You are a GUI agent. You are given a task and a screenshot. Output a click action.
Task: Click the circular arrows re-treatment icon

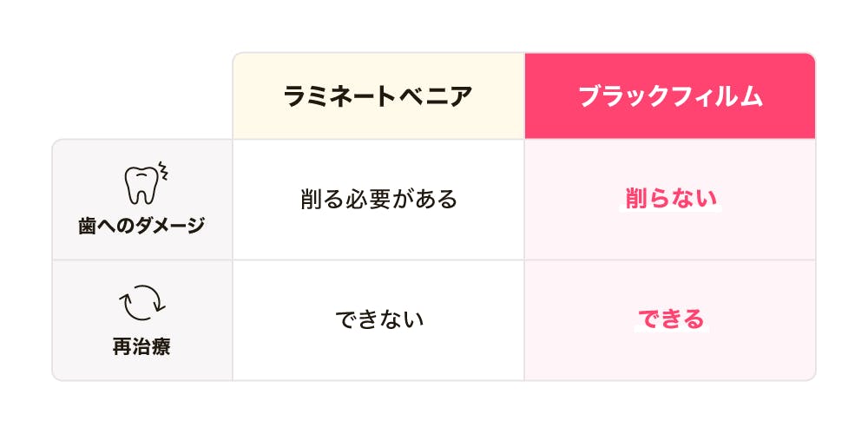click(142, 303)
